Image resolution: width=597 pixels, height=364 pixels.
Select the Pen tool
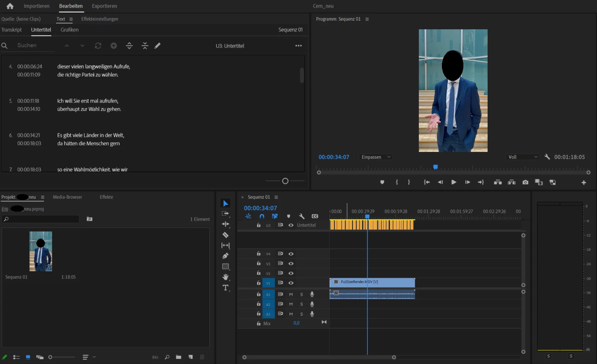[x=225, y=256]
